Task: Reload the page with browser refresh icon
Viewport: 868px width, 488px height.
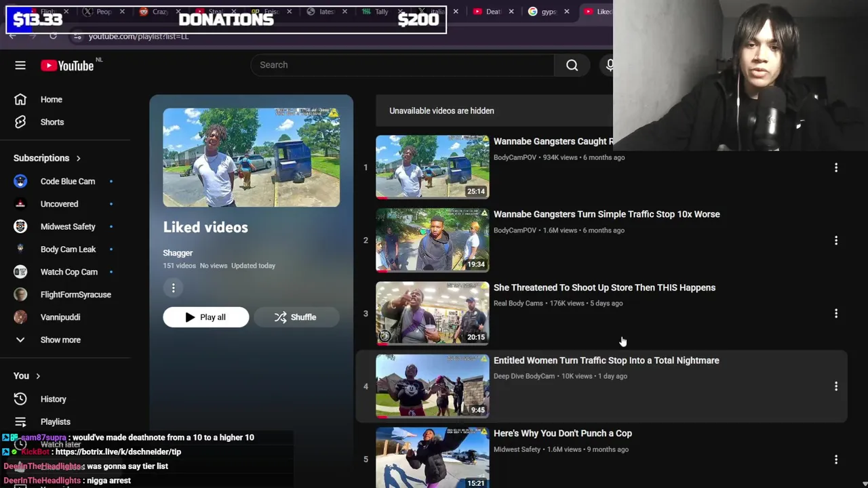Action: tap(53, 36)
